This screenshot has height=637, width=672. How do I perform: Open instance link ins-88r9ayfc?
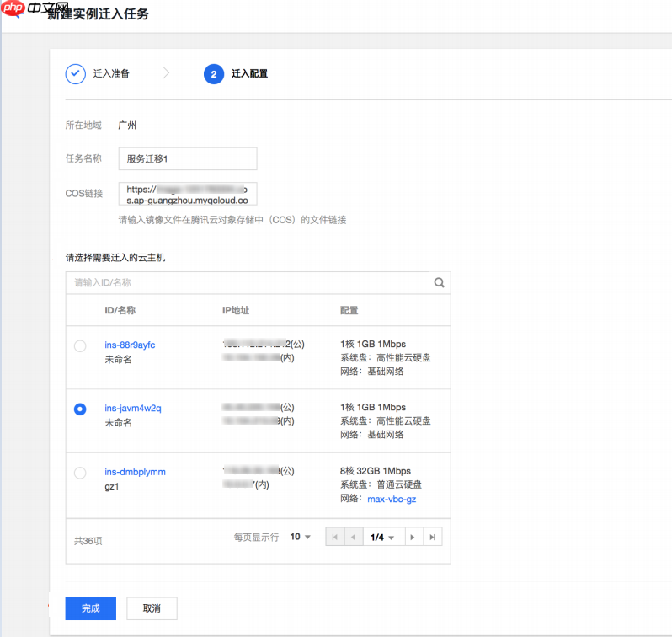(x=130, y=345)
